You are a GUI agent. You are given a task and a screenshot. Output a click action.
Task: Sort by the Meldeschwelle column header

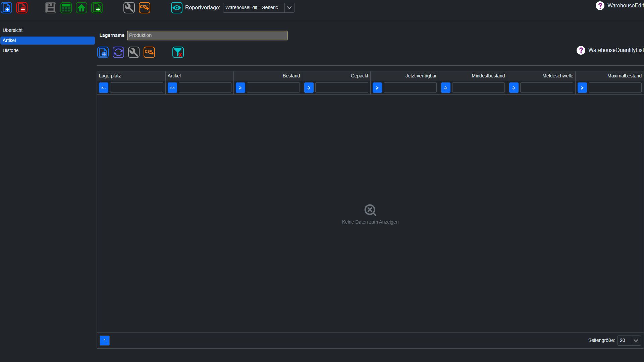click(x=541, y=76)
